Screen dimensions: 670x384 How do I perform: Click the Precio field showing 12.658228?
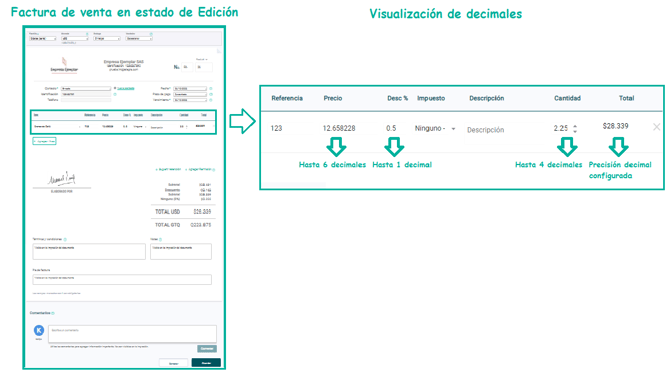point(347,128)
